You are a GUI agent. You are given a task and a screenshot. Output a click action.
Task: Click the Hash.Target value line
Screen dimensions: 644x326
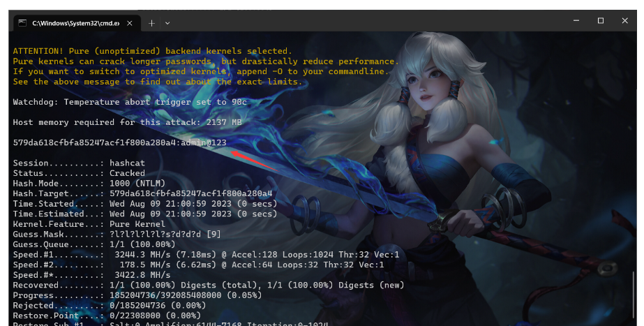[x=142, y=193]
